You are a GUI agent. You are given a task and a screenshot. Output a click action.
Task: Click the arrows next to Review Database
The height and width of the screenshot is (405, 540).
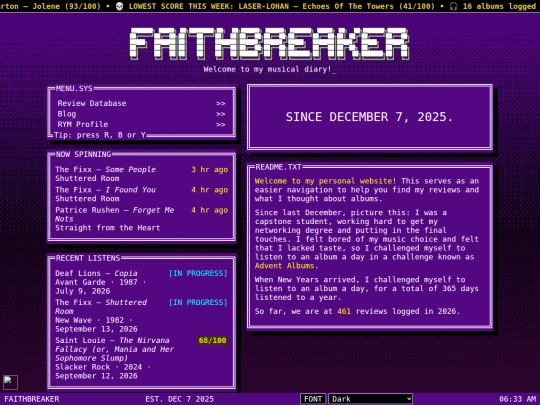point(220,104)
